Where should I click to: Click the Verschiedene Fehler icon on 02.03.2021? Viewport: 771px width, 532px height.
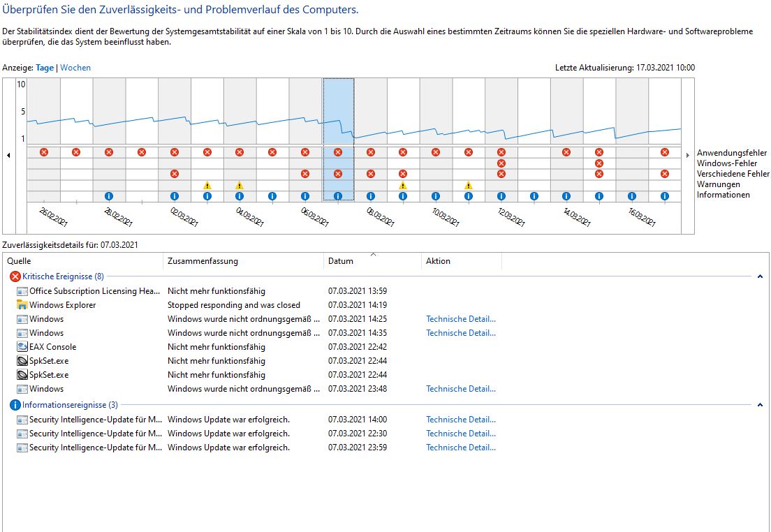[175, 174]
